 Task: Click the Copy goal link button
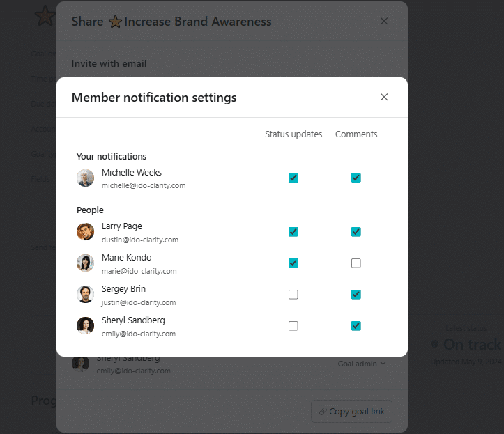click(x=351, y=411)
